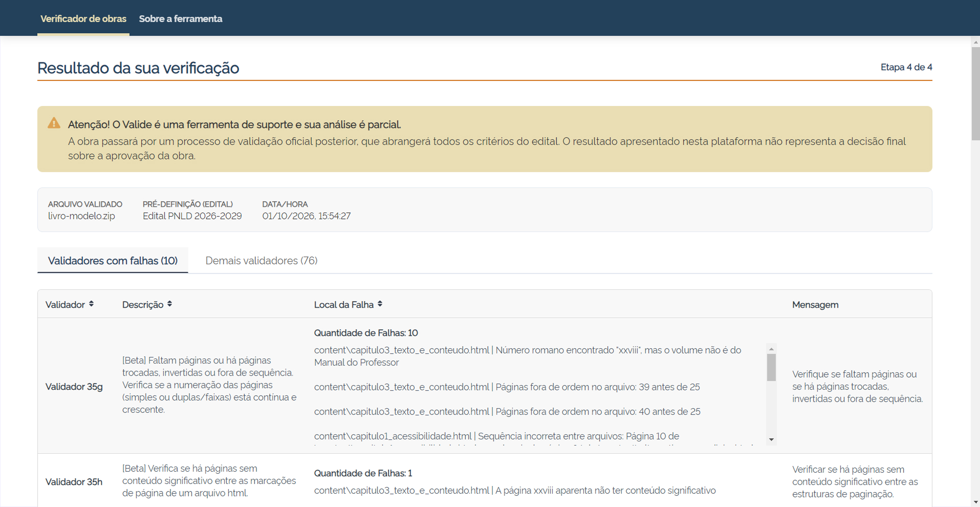
Task: Click the Resultado da sua verificação heading
Action: click(x=138, y=68)
